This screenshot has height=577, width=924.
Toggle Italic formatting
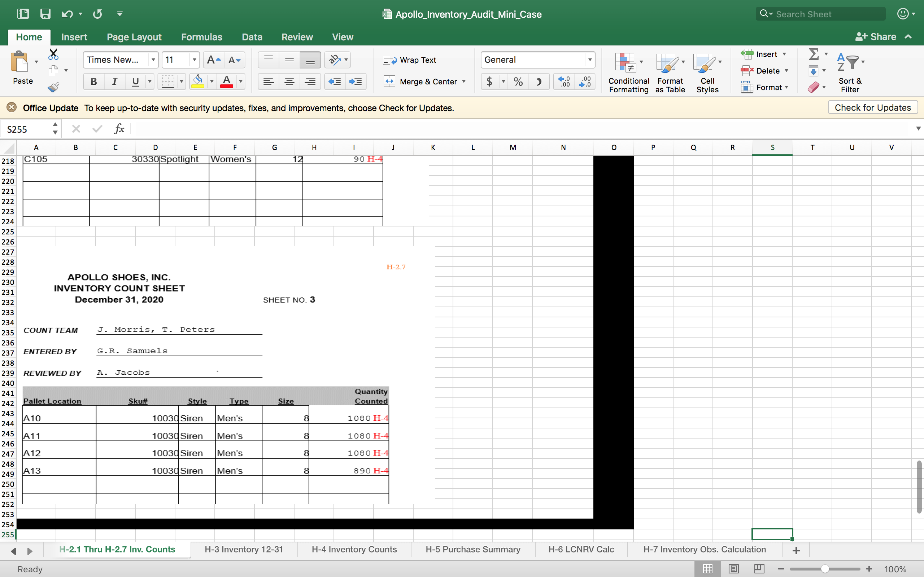114,81
